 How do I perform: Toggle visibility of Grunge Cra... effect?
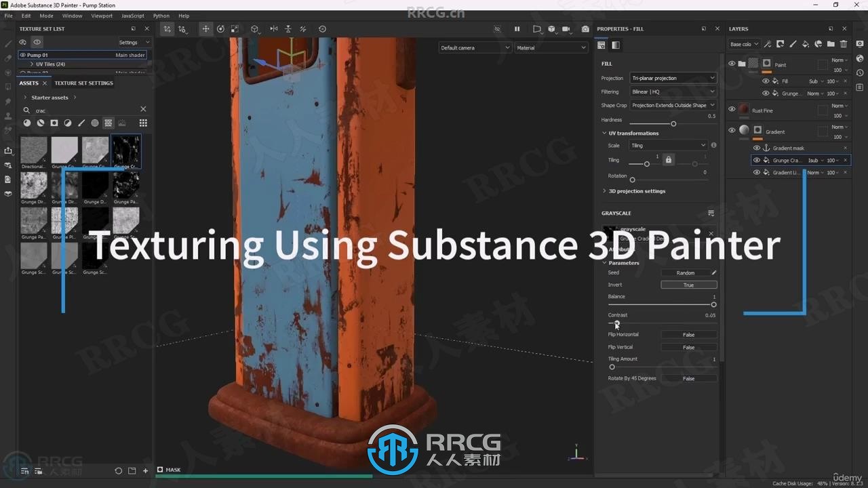(757, 161)
